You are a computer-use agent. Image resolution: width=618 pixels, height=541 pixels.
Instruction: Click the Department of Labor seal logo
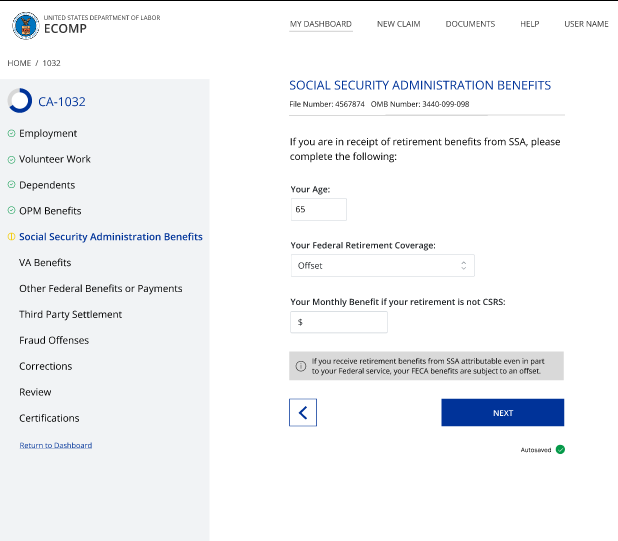(x=25, y=25)
